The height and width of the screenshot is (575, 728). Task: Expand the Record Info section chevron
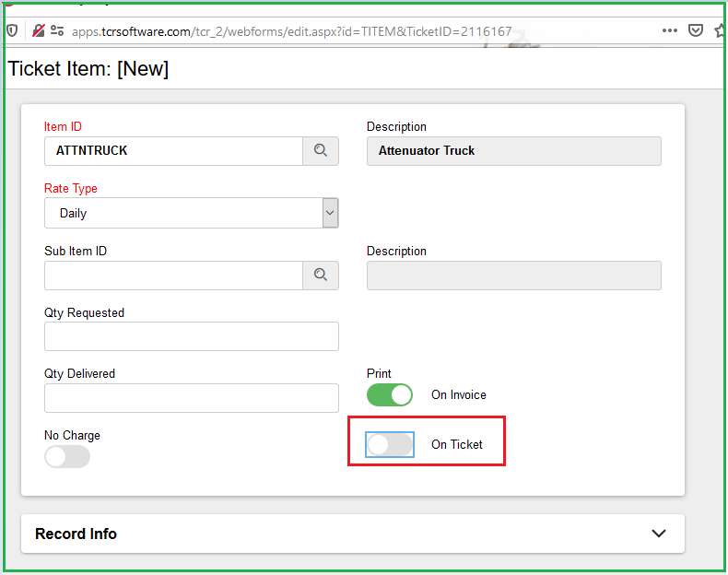pos(658,534)
